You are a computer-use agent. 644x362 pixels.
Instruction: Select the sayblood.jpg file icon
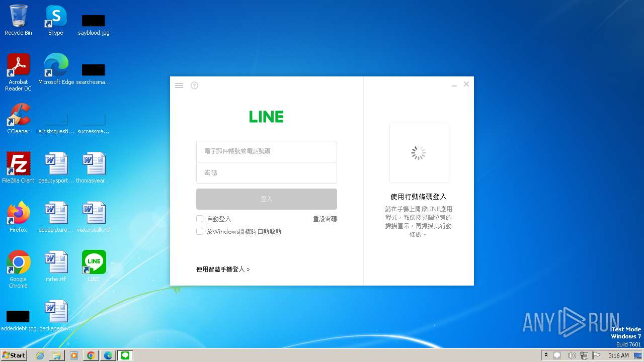tap(94, 24)
